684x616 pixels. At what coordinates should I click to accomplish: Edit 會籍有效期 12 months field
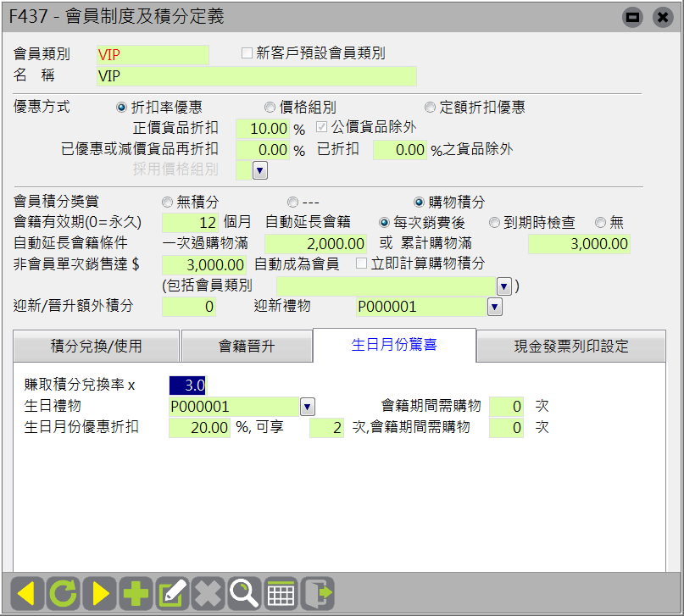[190, 223]
